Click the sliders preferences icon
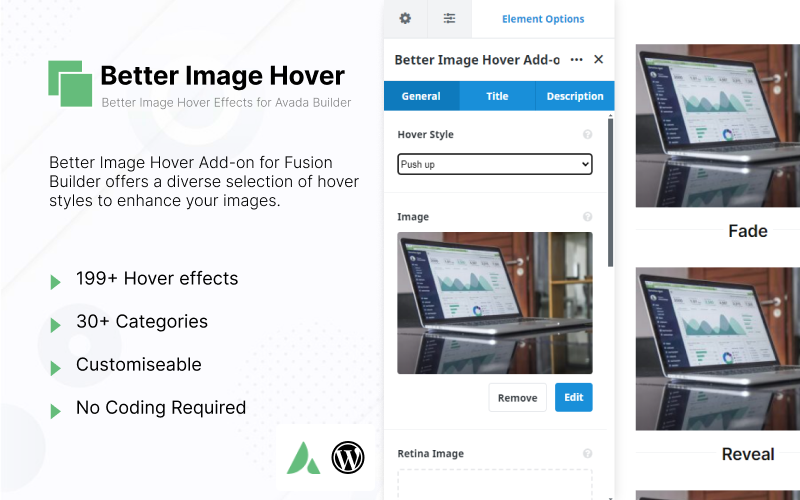Image resolution: width=800 pixels, height=500 pixels. [449, 18]
